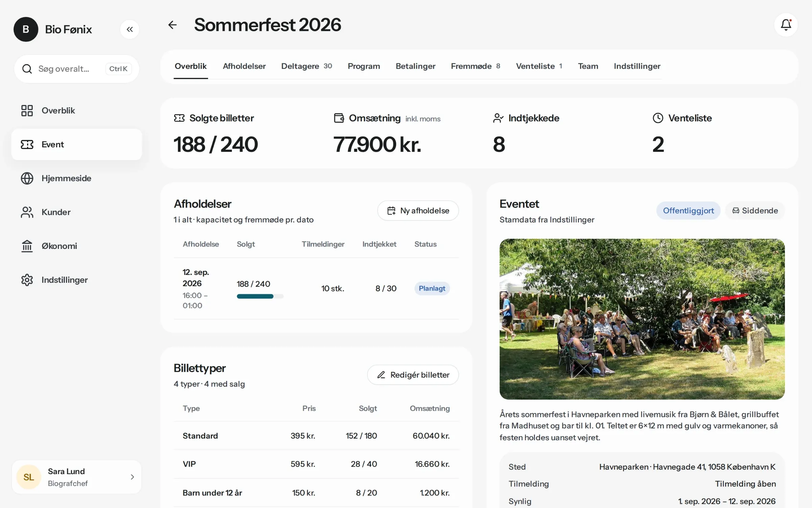Open Hjemmeside in the sidebar

tap(76, 178)
